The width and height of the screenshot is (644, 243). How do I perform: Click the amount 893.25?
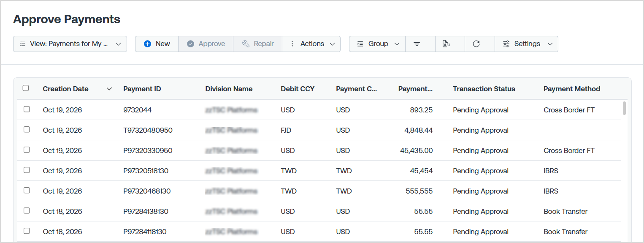[421, 110]
